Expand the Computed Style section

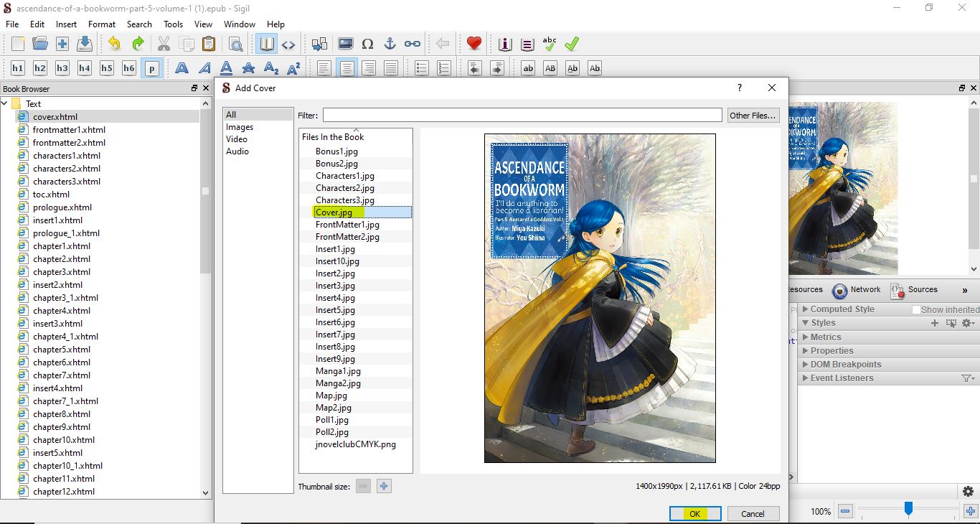coord(805,309)
